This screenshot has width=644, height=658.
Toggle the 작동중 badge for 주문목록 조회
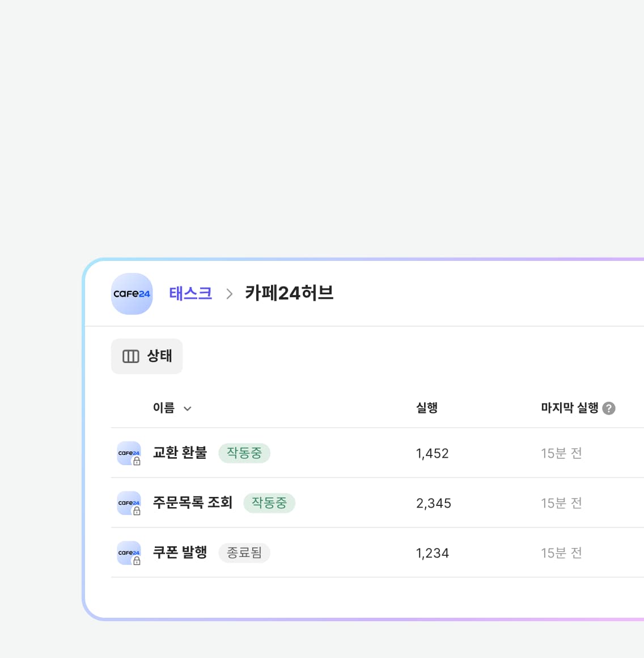click(269, 503)
